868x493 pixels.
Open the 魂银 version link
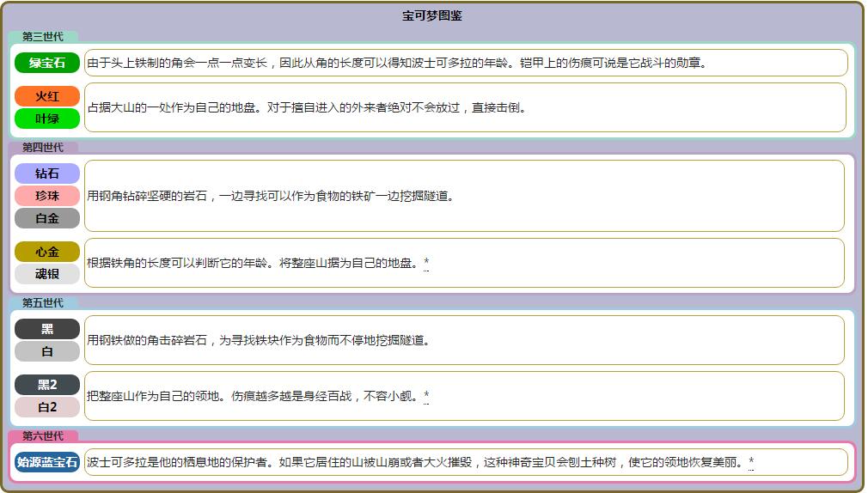tap(47, 274)
